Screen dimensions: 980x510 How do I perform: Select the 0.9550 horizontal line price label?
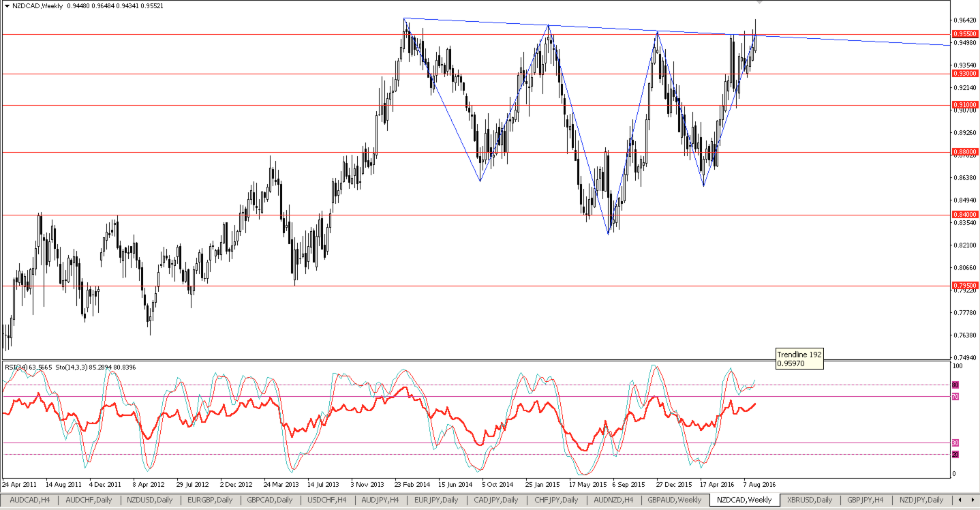click(x=965, y=33)
